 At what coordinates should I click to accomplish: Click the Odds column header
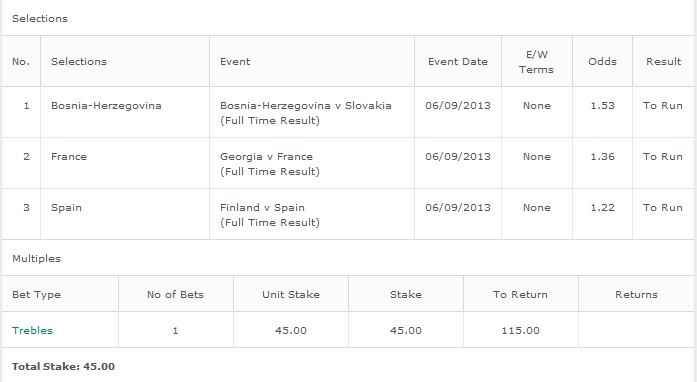click(602, 61)
